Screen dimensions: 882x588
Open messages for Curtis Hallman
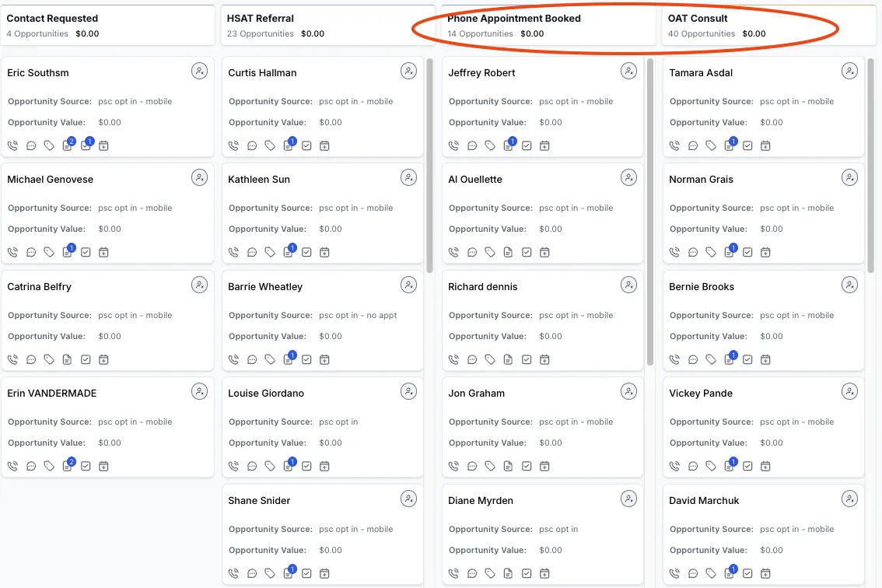coord(252,145)
